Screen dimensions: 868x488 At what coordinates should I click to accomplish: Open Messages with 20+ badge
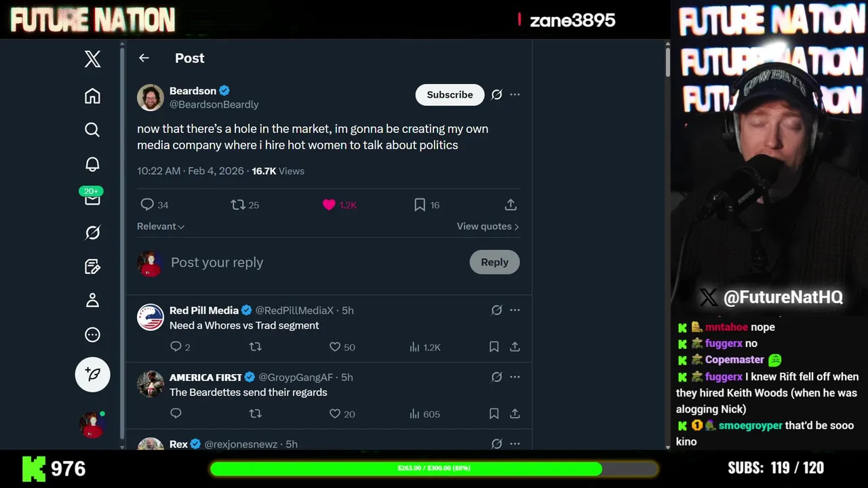coord(92,199)
